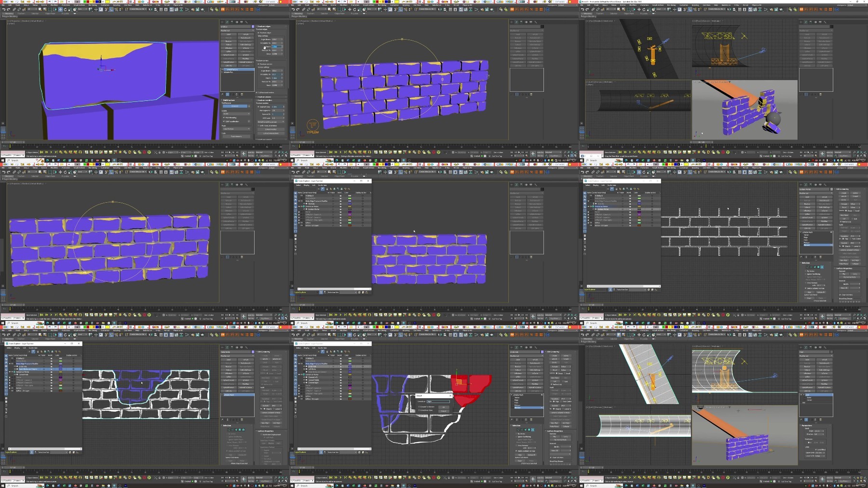Image resolution: width=868 pixels, height=488 pixels.
Task: Click the Detach as name field
Action: (438, 402)
